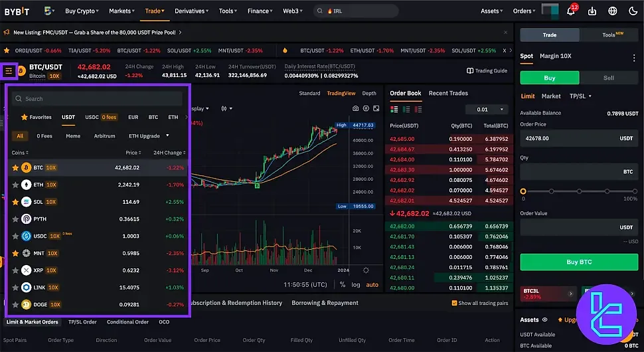This screenshot has height=352, width=644.
Task: Switch to the Recent Trades tab
Action: point(448,94)
